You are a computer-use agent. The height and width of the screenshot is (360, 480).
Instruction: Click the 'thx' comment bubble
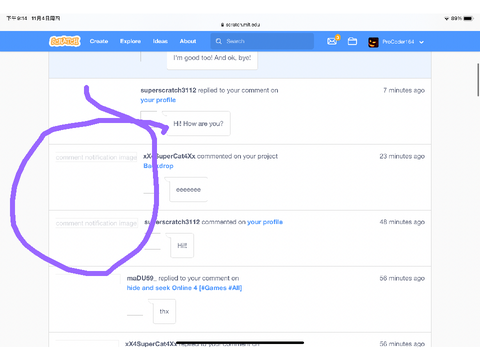point(164,311)
